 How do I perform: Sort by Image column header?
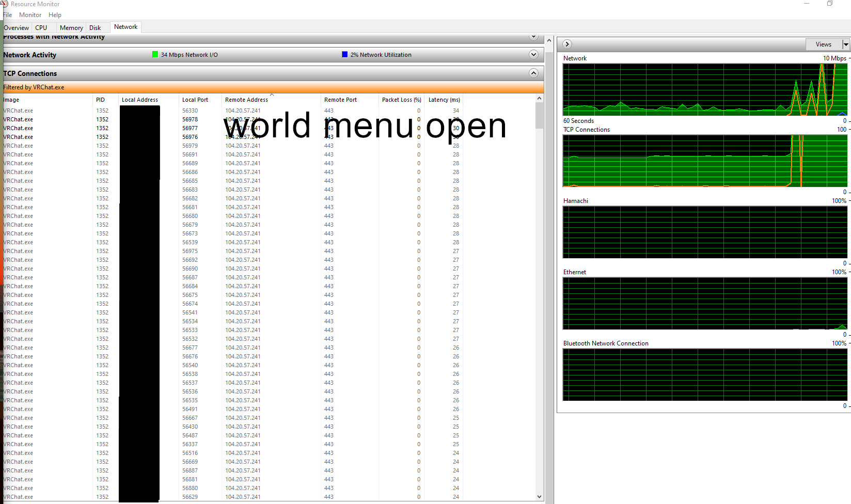click(x=48, y=100)
